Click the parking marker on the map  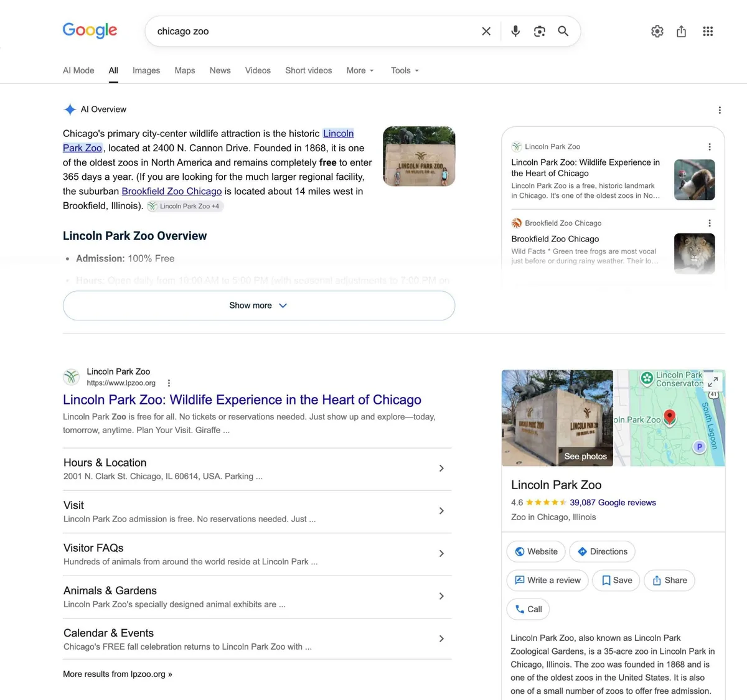click(x=699, y=446)
